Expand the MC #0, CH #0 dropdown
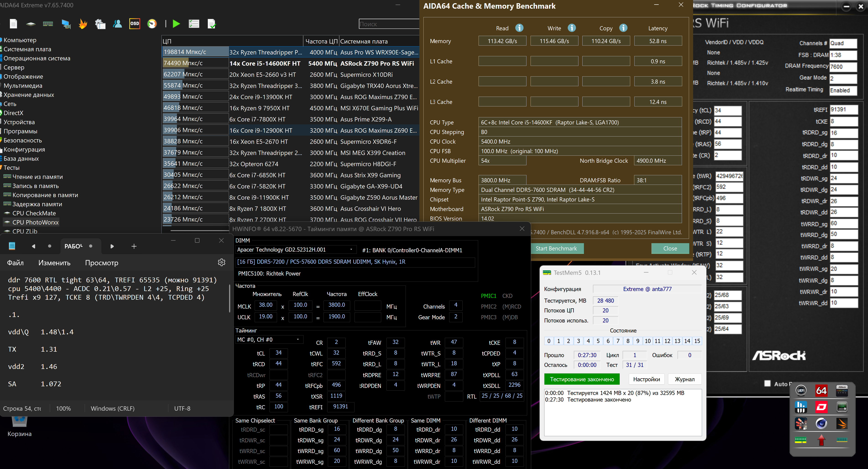 (298, 339)
